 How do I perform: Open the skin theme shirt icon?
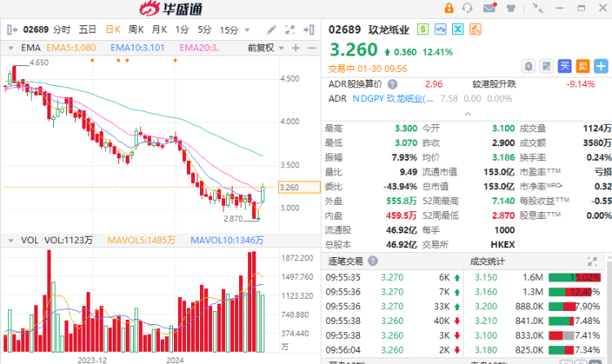click(511, 8)
